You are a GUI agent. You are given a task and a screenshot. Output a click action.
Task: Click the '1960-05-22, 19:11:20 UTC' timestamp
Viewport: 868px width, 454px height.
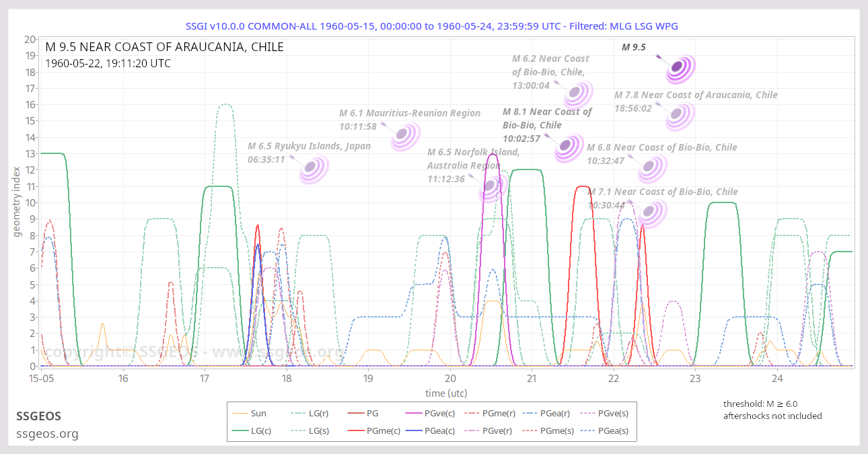[x=108, y=64]
